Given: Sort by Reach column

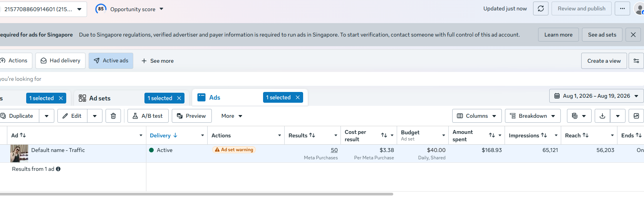Looking at the screenshot, I should click(585, 135).
